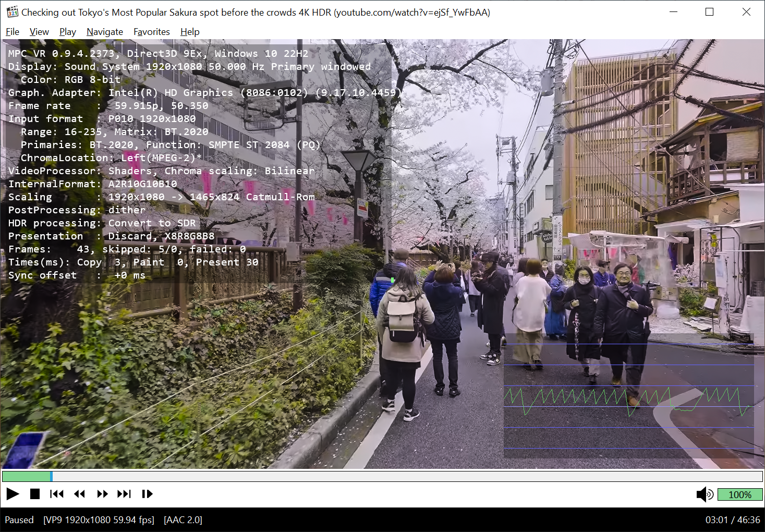The width and height of the screenshot is (765, 532).
Task: Click the MPC application icon in title bar
Action: [x=12, y=11]
